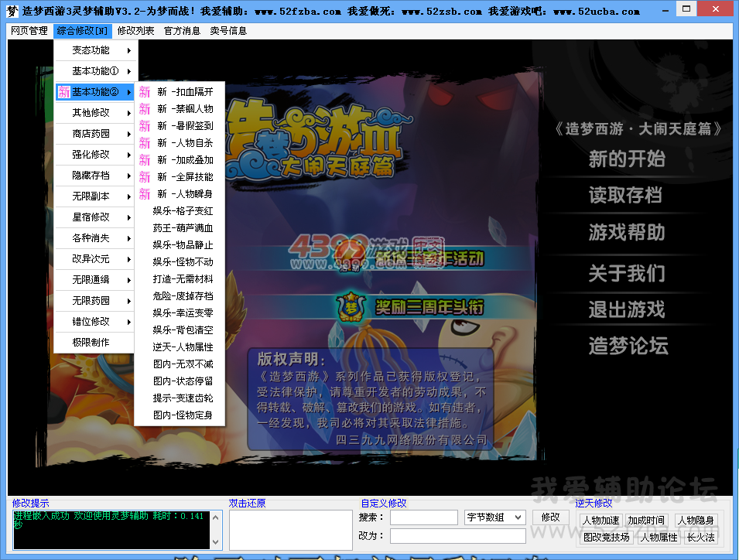The width and height of the screenshot is (739, 560).
Task: Click the 加成时间 button
Action: [x=646, y=521]
